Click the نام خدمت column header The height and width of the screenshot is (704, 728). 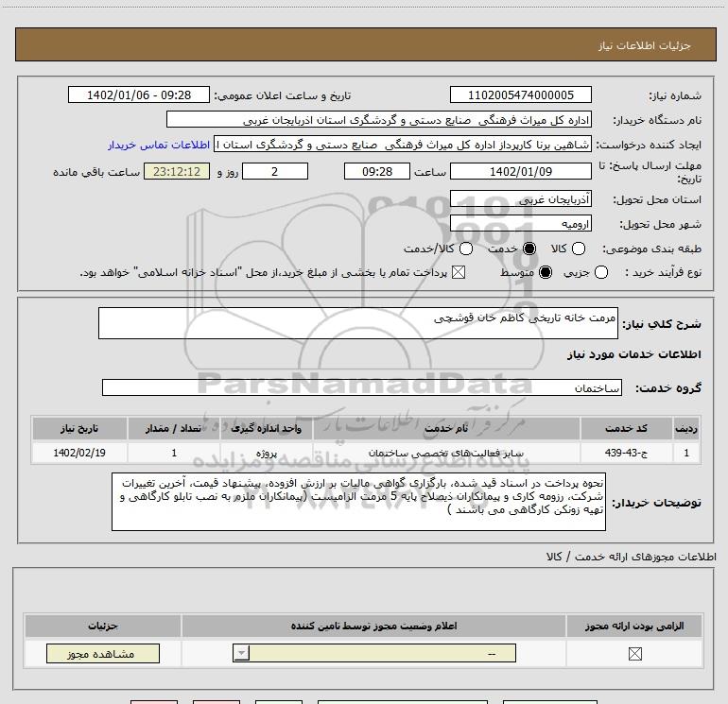(445, 428)
